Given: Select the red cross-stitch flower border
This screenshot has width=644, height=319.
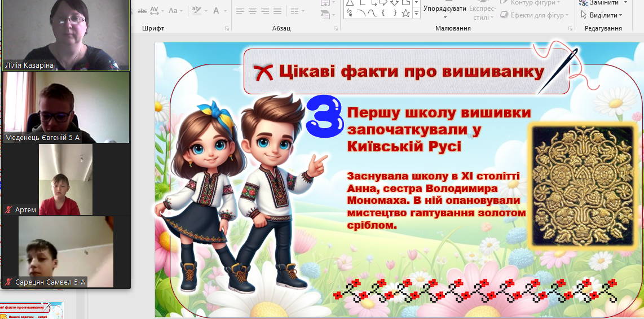Looking at the screenshot, I should click(475, 290).
